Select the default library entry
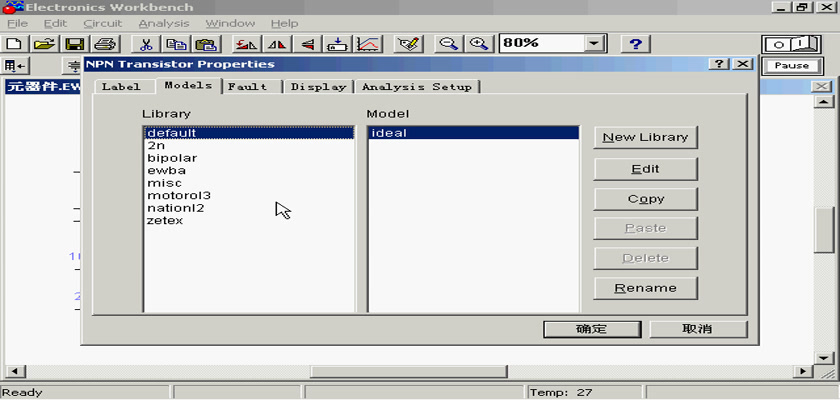Image resolution: width=840 pixels, height=400 pixels. pos(250,133)
